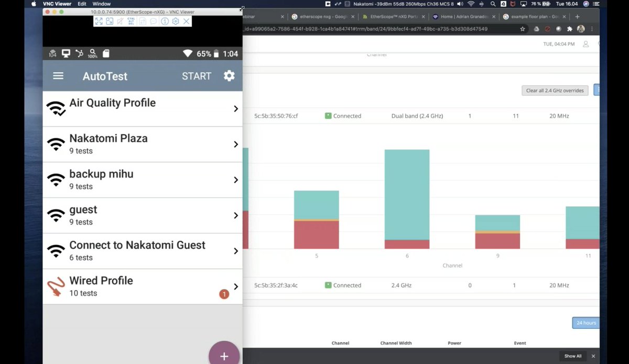This screenshot has width=629, height=364.
Task: Tap status bar AP 104 icon
Action: [52, 53]
